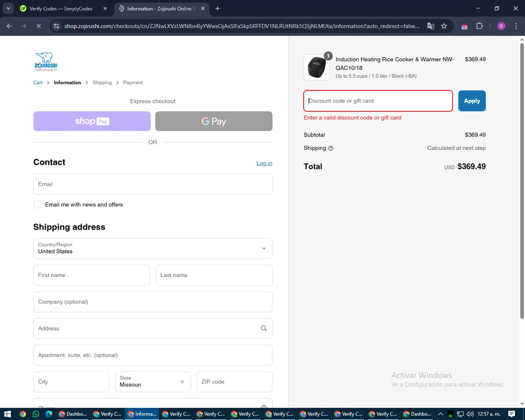Click the taskbar clock showing 12:57 a. m.
This screenshot has width=525, height=420.
[x=489, y=414]
